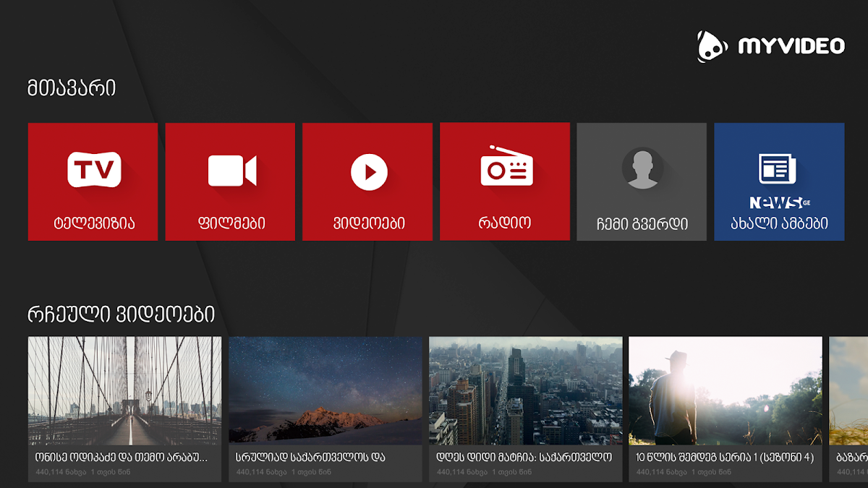This screenshot has height=488, width=868.
Task: Open the ჩემი გვერდი label
Action: click(642, 223)
